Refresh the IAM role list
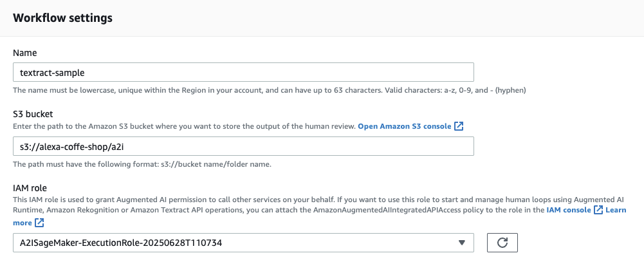Screen dimensions: 644x262 tap(502, 243)
